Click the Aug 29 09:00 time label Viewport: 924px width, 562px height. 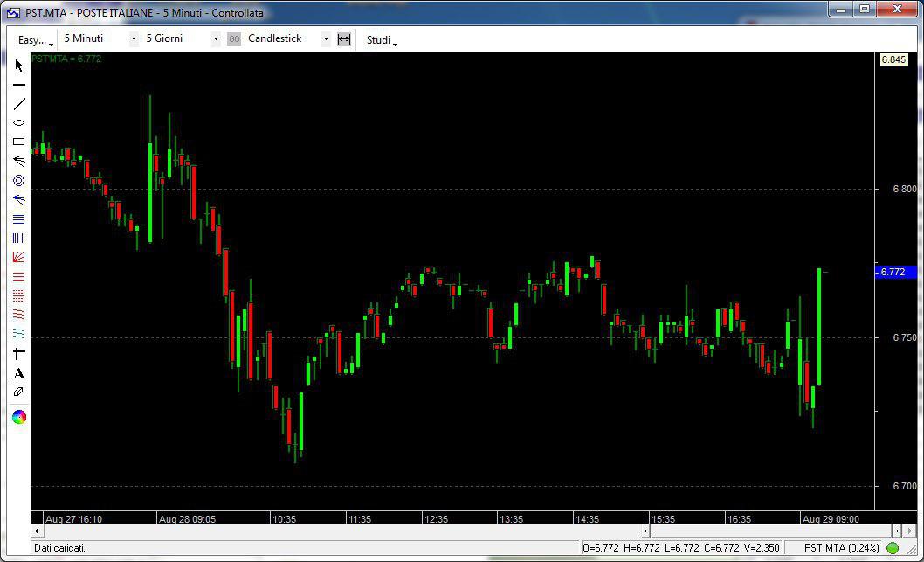831,519
